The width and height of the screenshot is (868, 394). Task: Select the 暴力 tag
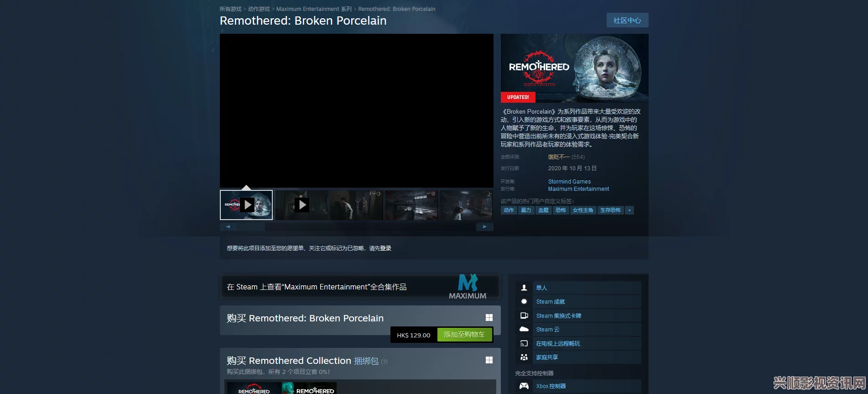(526, 210)
